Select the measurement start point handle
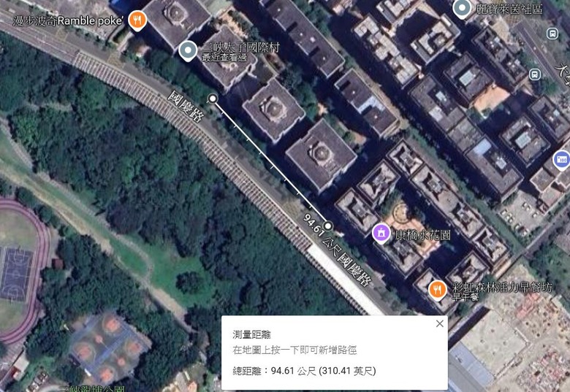Viewport: 570px width, 392px height. click(213, 99)
